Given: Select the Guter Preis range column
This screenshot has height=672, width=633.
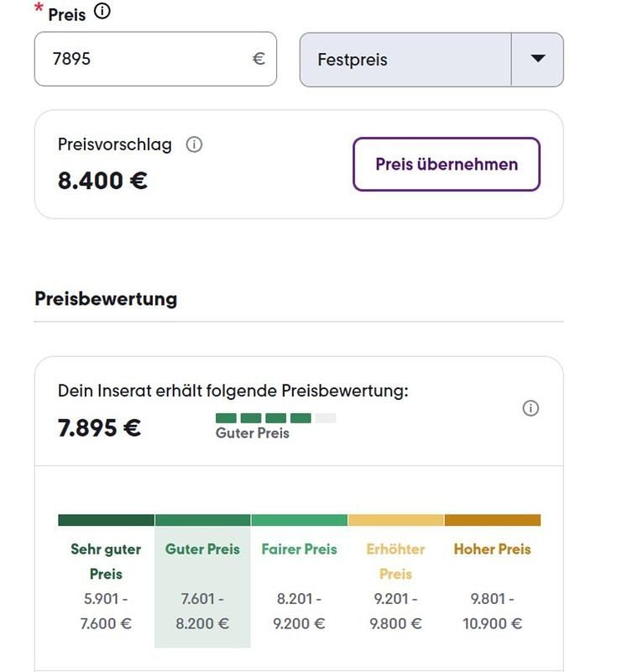Looking at the screenshot, I should (x=202, y=588).
